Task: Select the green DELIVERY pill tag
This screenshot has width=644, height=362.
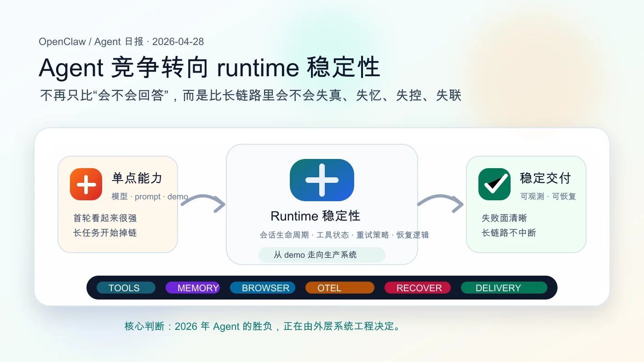Action: coord(504,288)
